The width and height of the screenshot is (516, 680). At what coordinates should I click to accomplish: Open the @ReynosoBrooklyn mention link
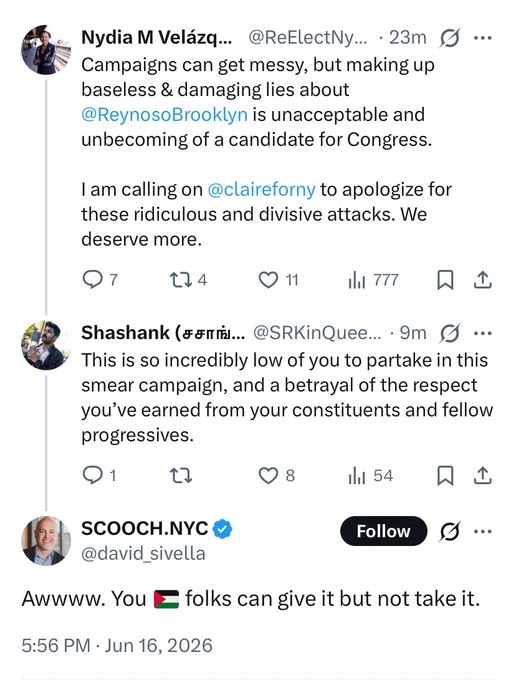[x=165, y=115]
